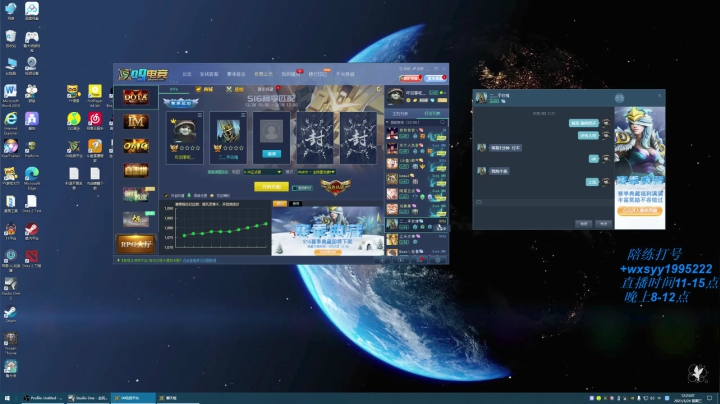This screenshot has height=404, width=720.
Task: Select the DOTA game in the 09 sidebar
Action: [136, 97]
